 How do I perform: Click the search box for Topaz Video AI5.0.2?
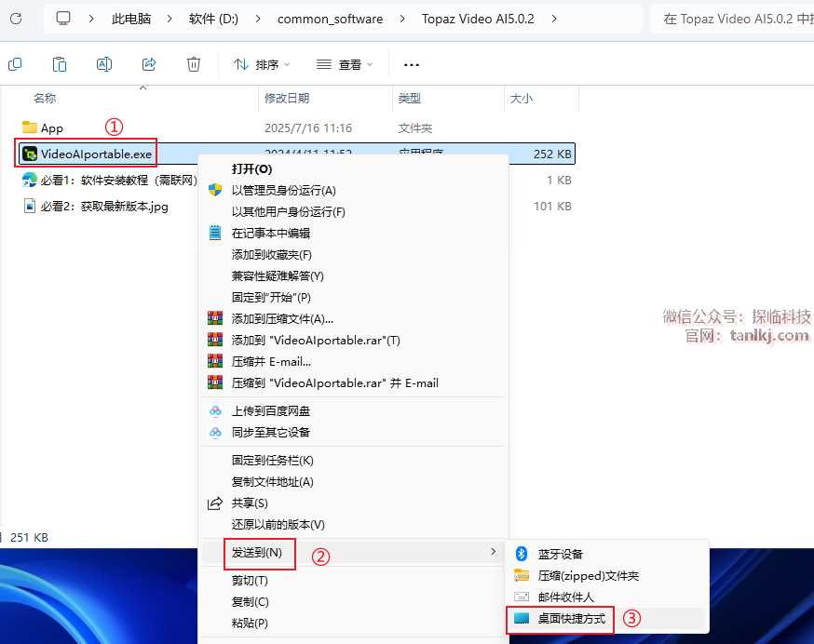tap(732, 19)
